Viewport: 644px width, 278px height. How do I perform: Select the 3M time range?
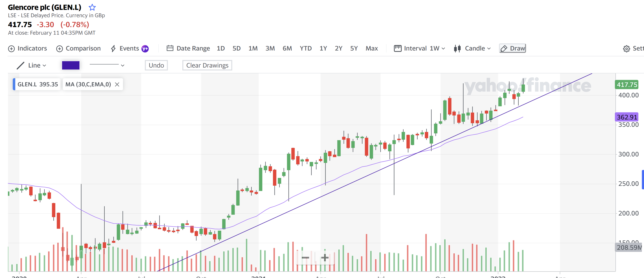270,48
